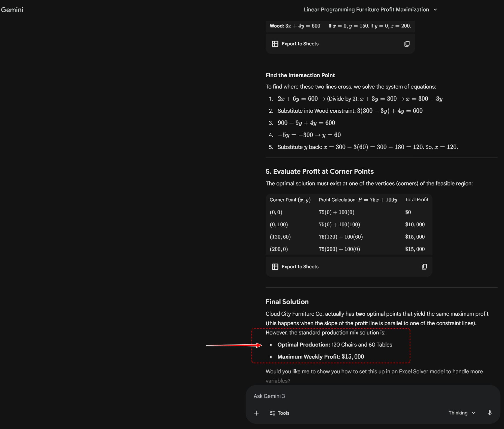This screenshot has width=504, height=429.
Task: Click the Gemini logo
Action: [x=12, y=10]
